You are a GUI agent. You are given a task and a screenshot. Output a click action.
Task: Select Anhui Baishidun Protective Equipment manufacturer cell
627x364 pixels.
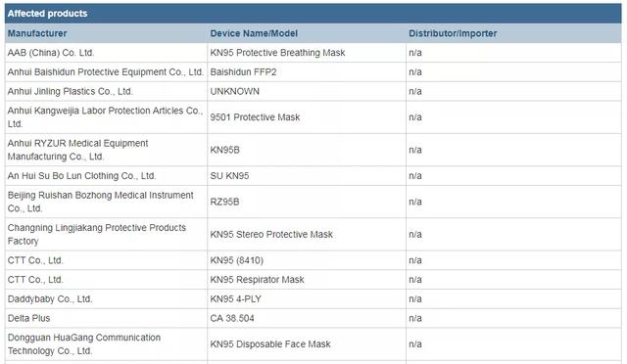[x=106, y=72]
